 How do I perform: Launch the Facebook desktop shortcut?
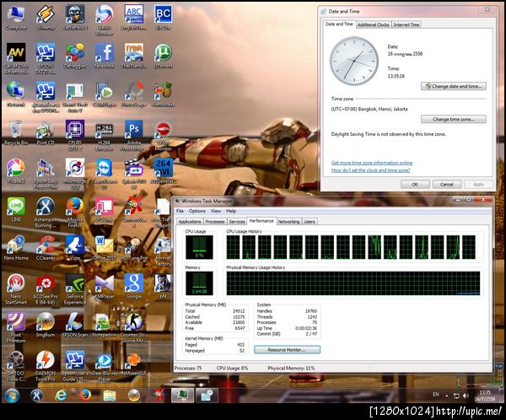click(x=105, y=57)
